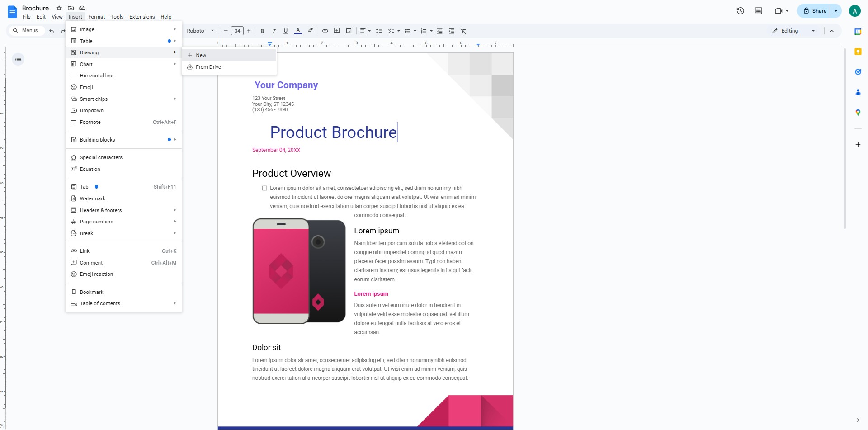Viewport: 868px width, 430px height.
Task: Show document outline sidebar icon
Action: pyautogui.click(x=18, y=60)
